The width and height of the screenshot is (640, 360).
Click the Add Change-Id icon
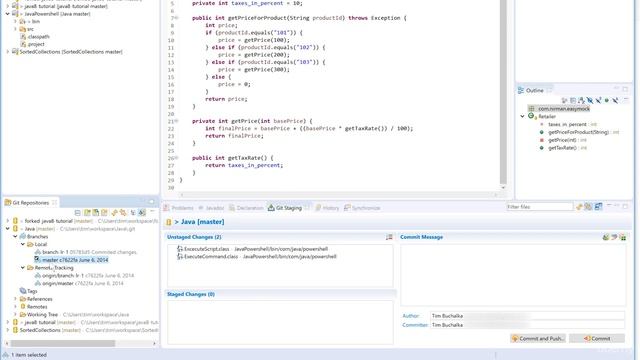[623, 237]
